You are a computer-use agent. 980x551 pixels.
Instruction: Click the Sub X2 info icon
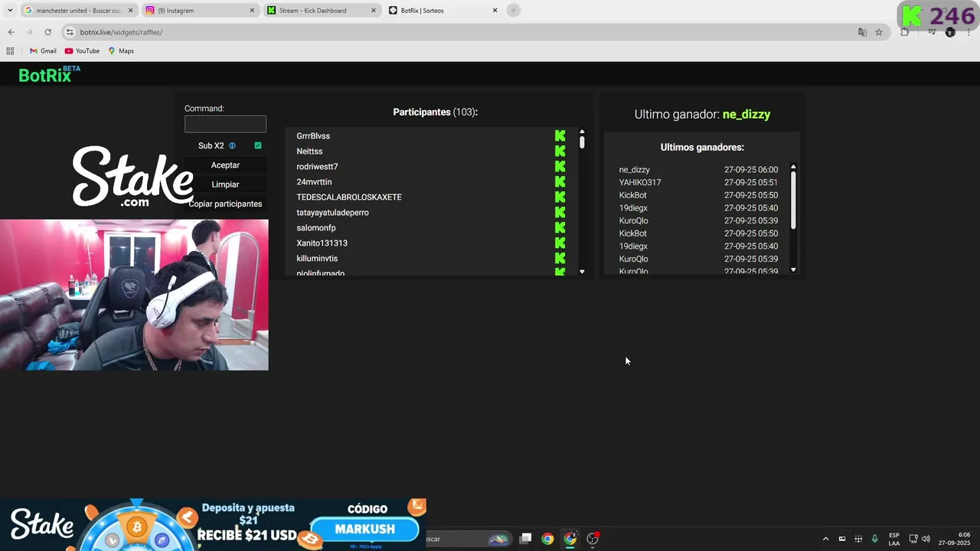232,145
